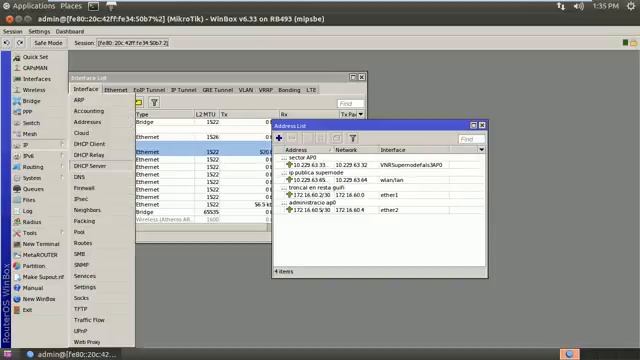
Task: Open the Settings menu
Action: (39, 31)
